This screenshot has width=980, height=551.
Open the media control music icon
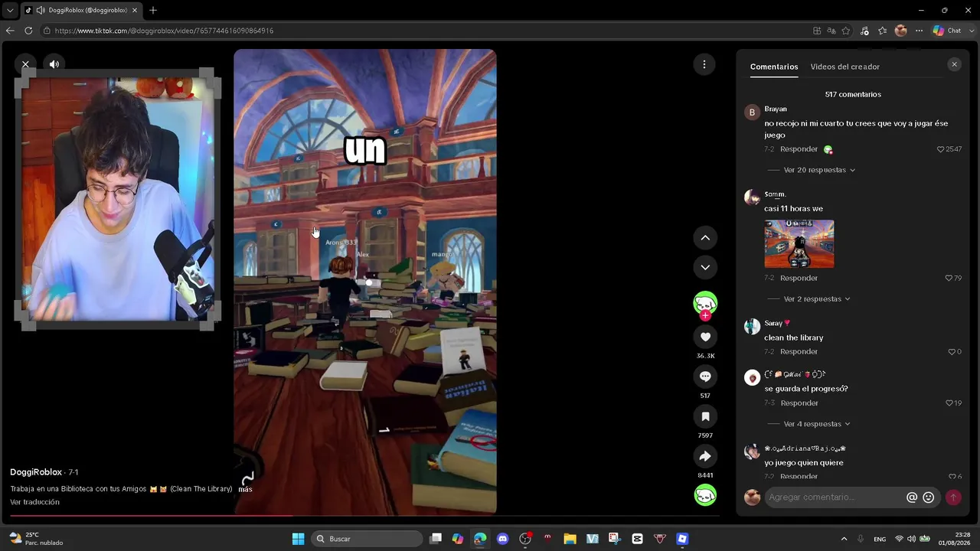coord(864,31)
